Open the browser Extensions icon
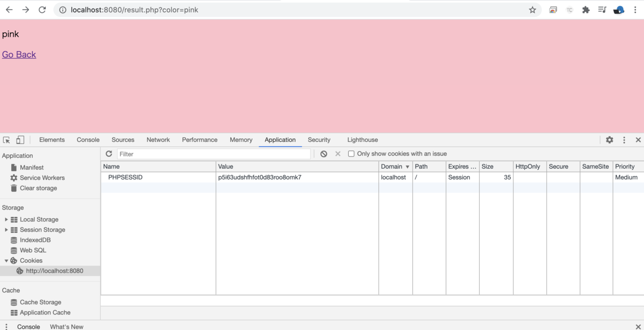 click(586, 9)
